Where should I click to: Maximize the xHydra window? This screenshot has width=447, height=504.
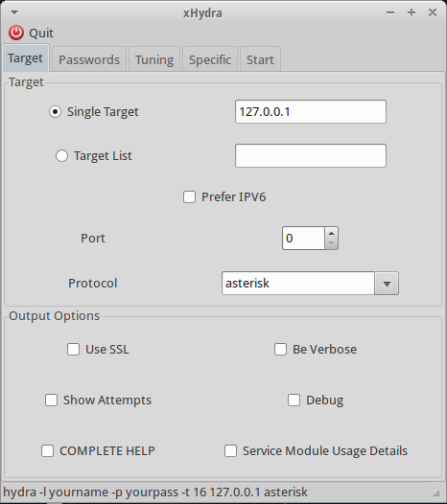tap(412, 12)
